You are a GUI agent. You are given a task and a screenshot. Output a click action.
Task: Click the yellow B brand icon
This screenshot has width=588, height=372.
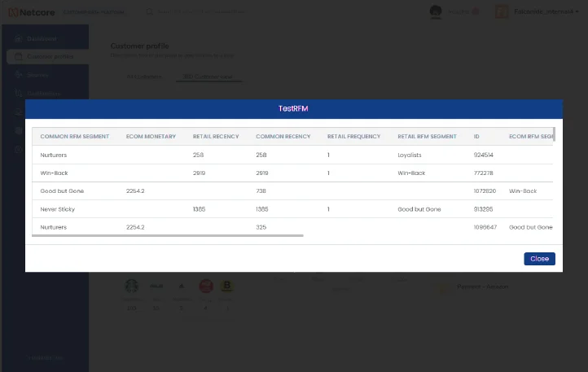click(x=228, y=286)
